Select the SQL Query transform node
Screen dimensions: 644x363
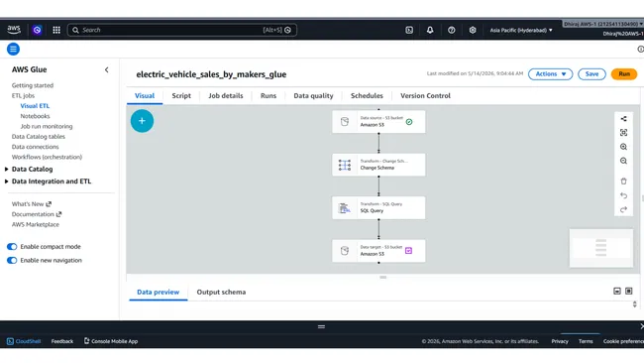pyautogui.click(x=378, y=207)
